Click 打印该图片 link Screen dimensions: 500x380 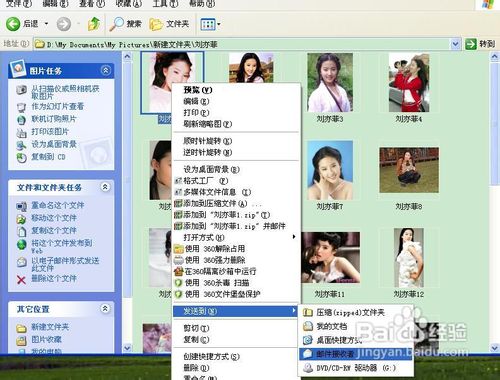[x=50, y=132]
